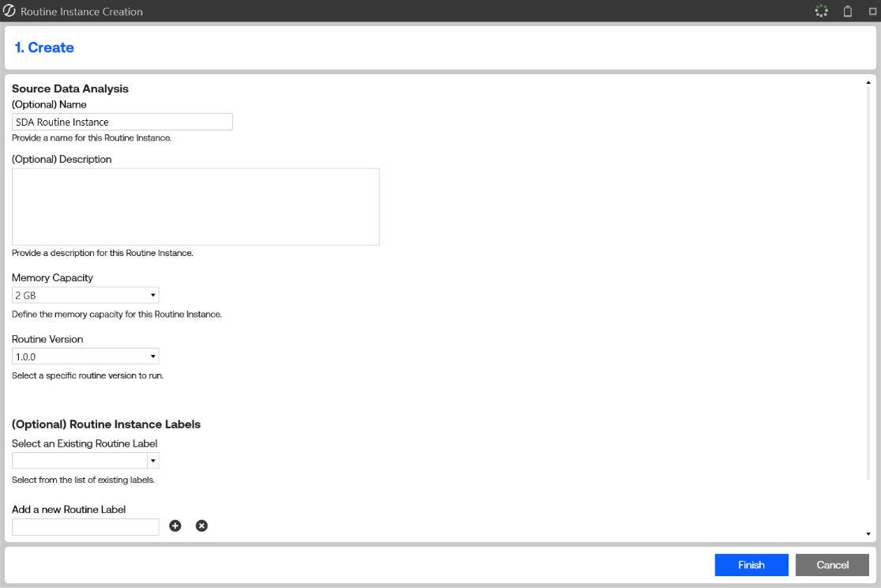Click the Finish button
881x588 pixels.
click(x=751, y=565)
